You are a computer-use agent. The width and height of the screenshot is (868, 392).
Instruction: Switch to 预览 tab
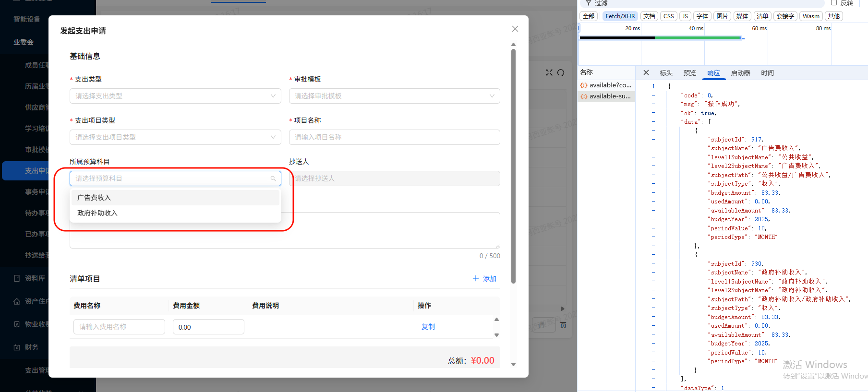(690, 73)
